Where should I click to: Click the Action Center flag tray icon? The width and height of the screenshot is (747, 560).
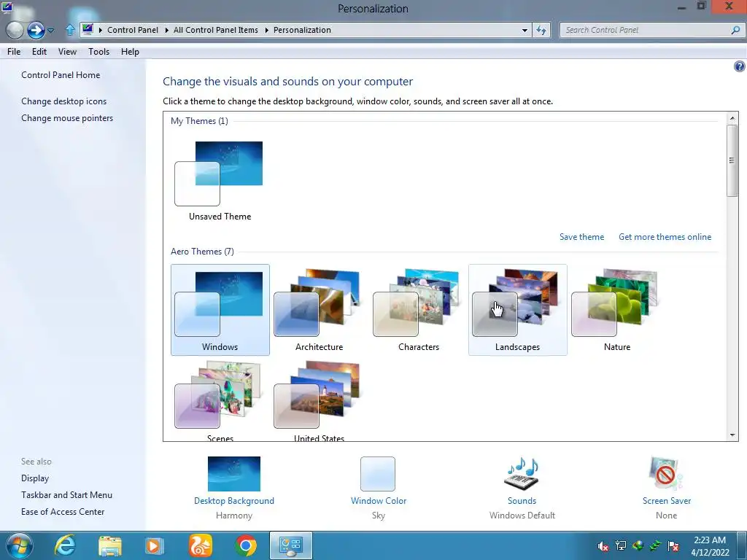click(x=673, y=545)
